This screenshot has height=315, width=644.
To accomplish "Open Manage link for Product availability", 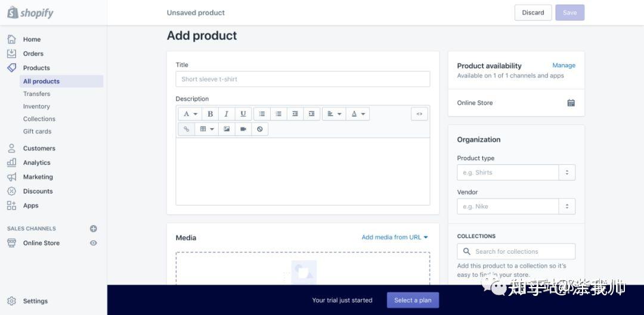I will click(x=563, y=66).
